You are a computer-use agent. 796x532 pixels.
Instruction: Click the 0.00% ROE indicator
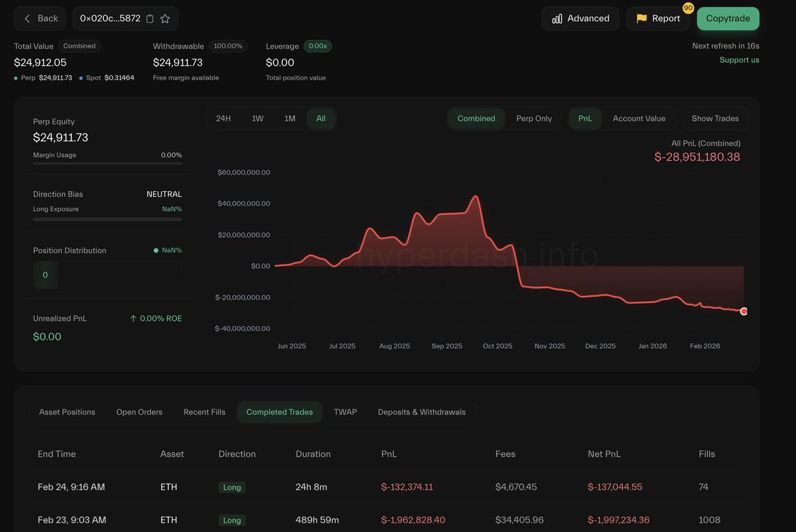click(x=156, y=319)
